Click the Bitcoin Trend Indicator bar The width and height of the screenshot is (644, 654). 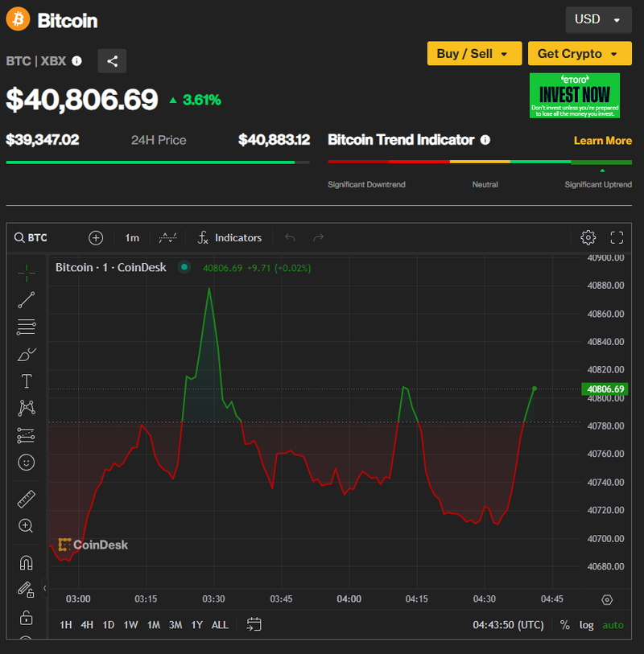480,162
